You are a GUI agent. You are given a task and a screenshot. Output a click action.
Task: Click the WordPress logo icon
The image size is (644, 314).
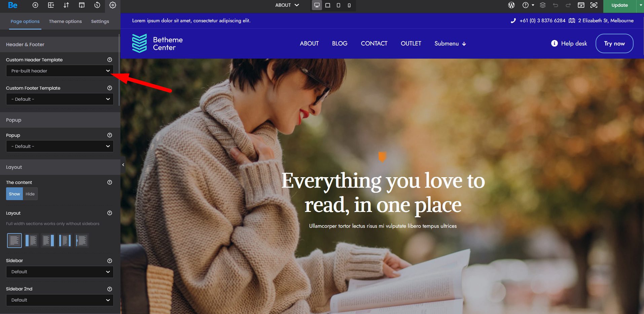511,5
